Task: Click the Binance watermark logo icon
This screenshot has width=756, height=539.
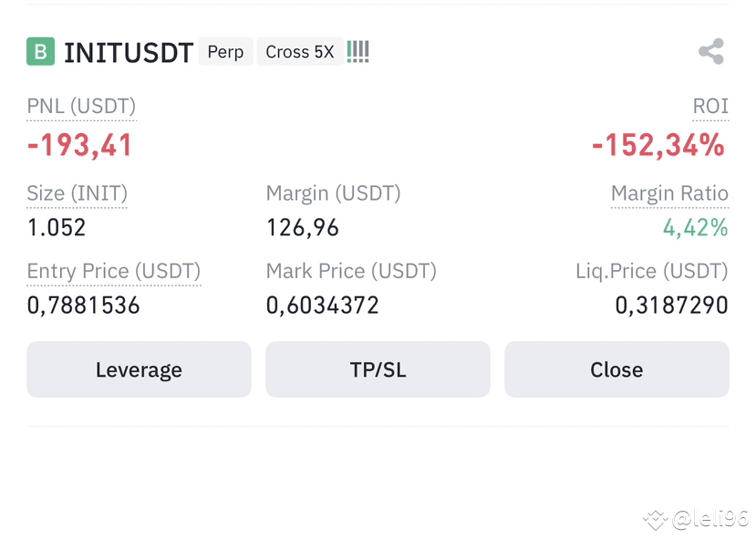Action: (656, 520)
